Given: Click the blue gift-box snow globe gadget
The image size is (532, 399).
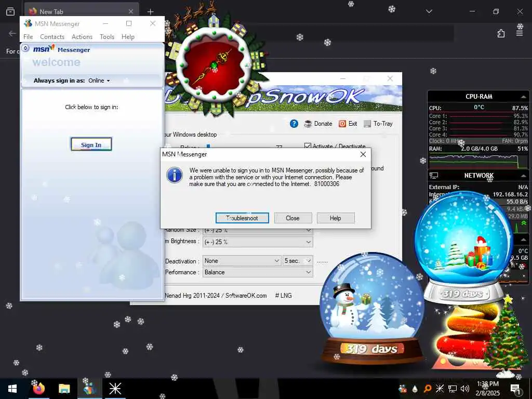Looking at the screenshot, I should 463,248.
